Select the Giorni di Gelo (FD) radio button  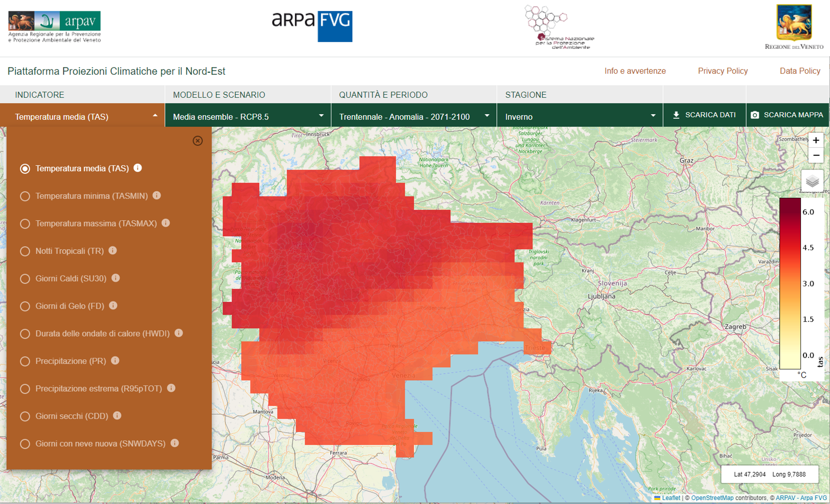tap(25, 306)
